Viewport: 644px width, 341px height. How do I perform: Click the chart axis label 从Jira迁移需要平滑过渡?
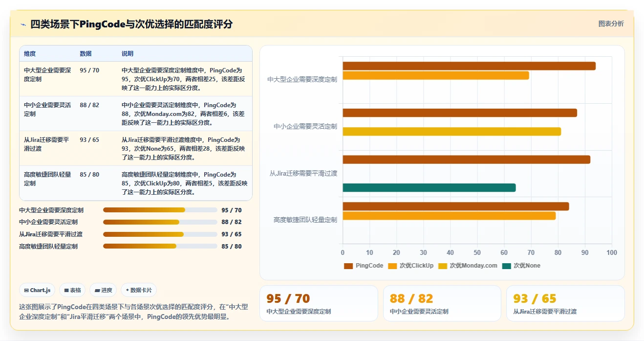coord(303,173)
